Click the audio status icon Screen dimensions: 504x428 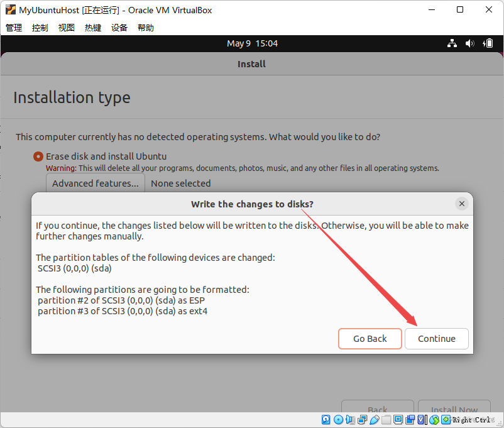pos(350,420)
